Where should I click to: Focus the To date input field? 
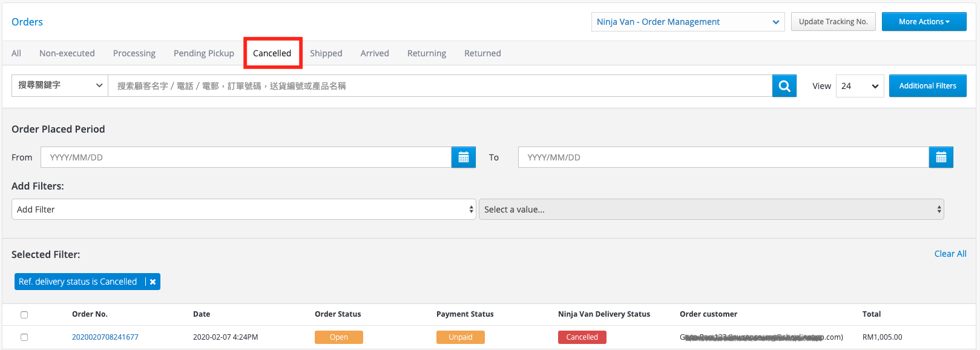click(723, 157)
